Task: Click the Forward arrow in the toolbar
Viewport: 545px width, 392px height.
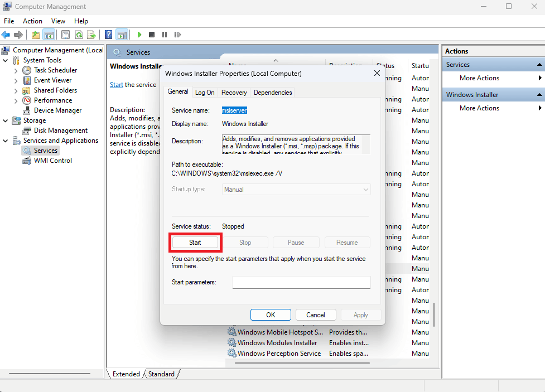Action: (18, 35)
